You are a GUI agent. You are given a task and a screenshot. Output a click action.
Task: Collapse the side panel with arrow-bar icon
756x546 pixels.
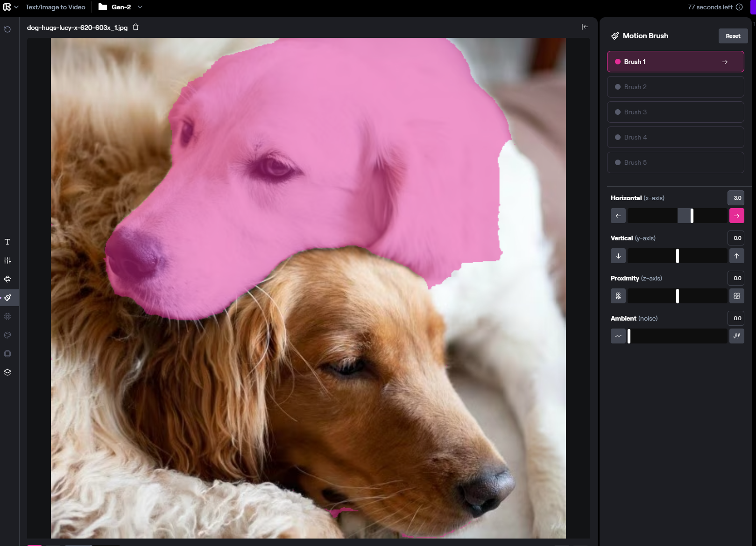click(585, 27)
